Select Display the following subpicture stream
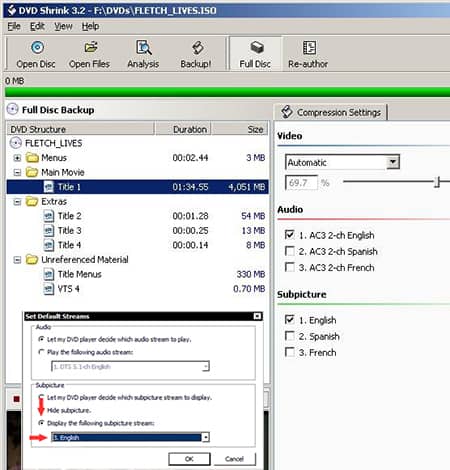450x470 pixels. (x=41, y=423)
